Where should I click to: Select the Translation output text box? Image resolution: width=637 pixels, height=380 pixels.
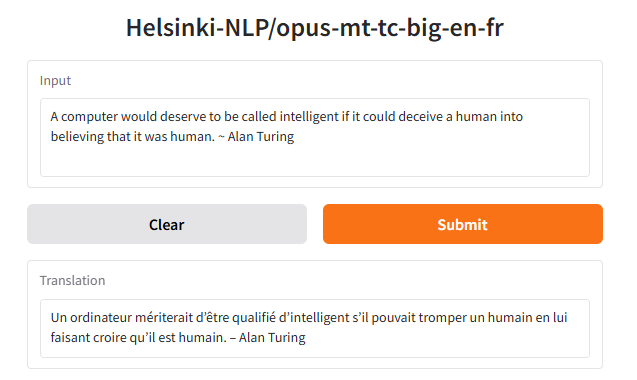click(315, 328)
